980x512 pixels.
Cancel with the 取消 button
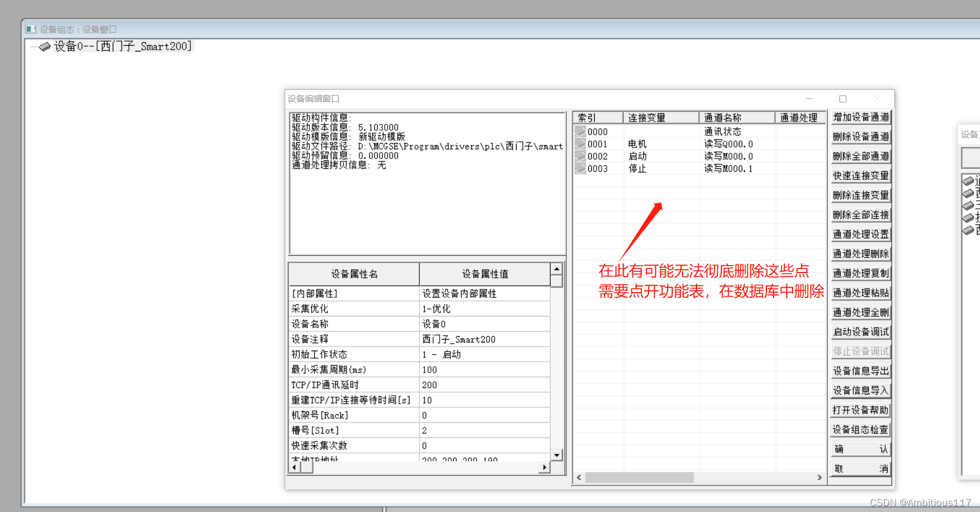861,469
